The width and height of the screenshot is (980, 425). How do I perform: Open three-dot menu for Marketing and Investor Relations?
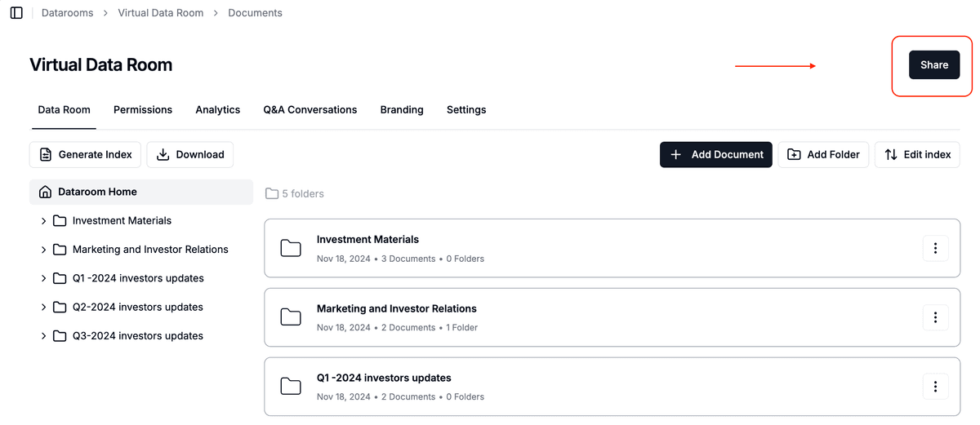coord(935,317)
